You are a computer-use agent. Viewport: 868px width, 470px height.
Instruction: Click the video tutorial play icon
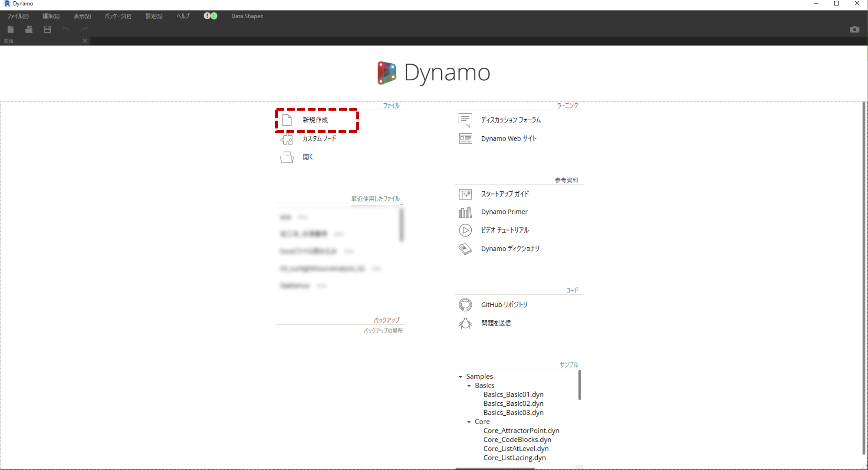click(x=465, y=230)
